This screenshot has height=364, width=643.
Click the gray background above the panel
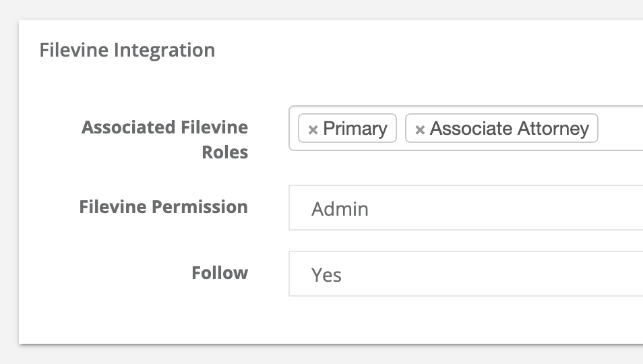click(321, 10)
